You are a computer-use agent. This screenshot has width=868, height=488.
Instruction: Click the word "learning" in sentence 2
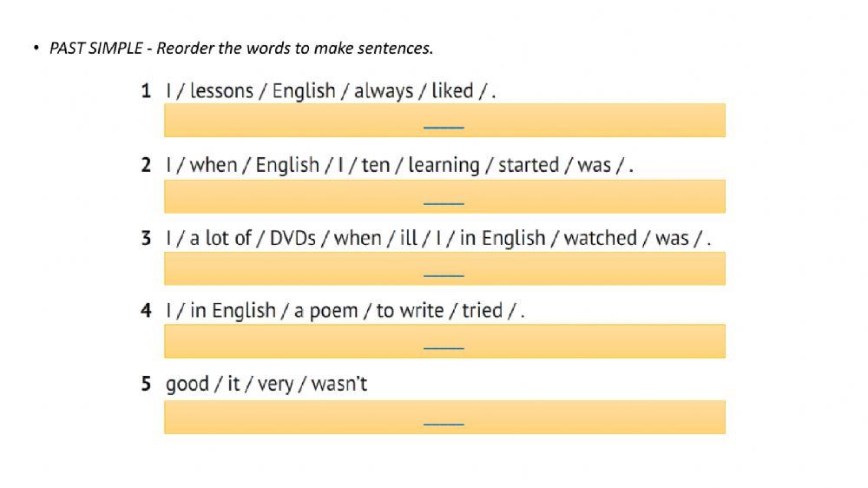pos(444,165)
